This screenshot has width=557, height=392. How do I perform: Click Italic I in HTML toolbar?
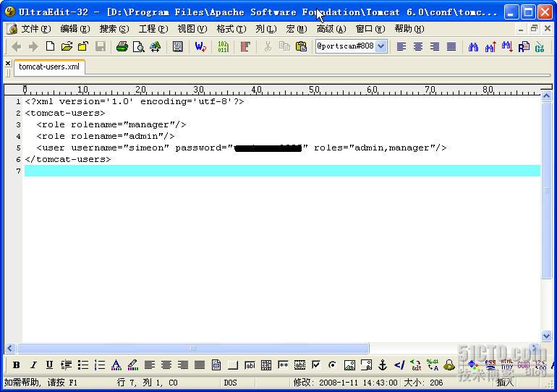pyautogui.click(x=33, y=365)
